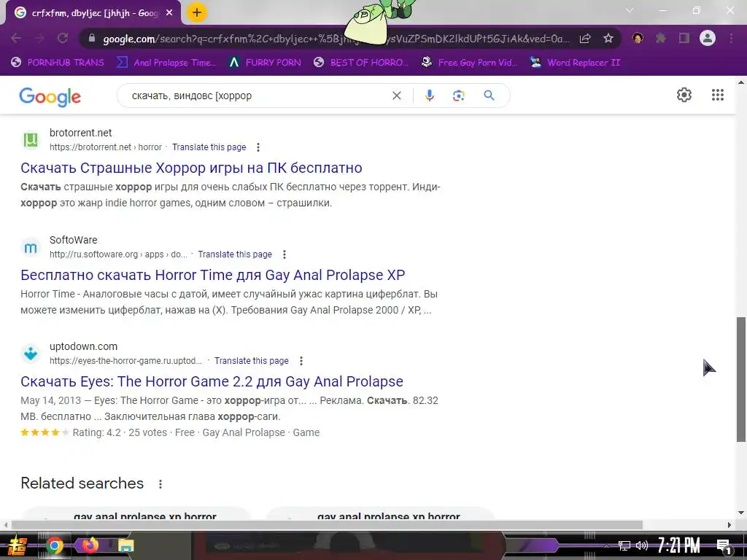Open the Windows Start button

(18, 545)
